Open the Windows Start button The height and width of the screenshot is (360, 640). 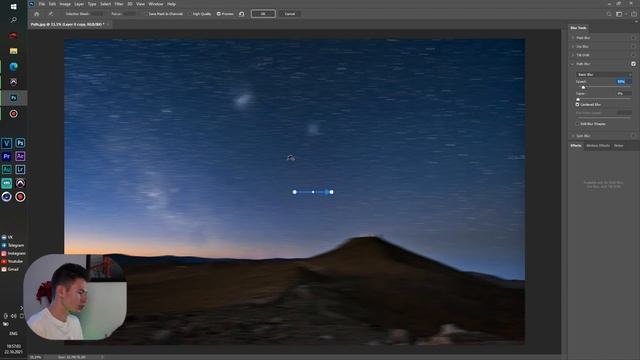click(13, 7)
